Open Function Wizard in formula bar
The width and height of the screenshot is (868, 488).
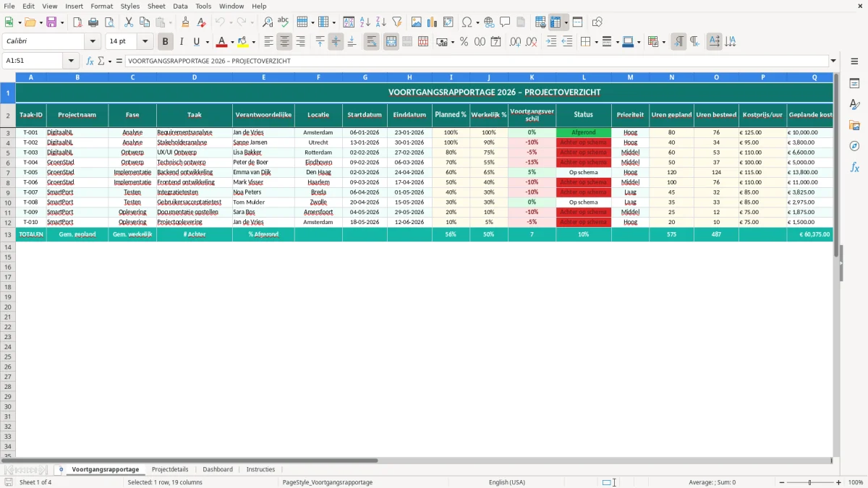(x=90, y=61)
